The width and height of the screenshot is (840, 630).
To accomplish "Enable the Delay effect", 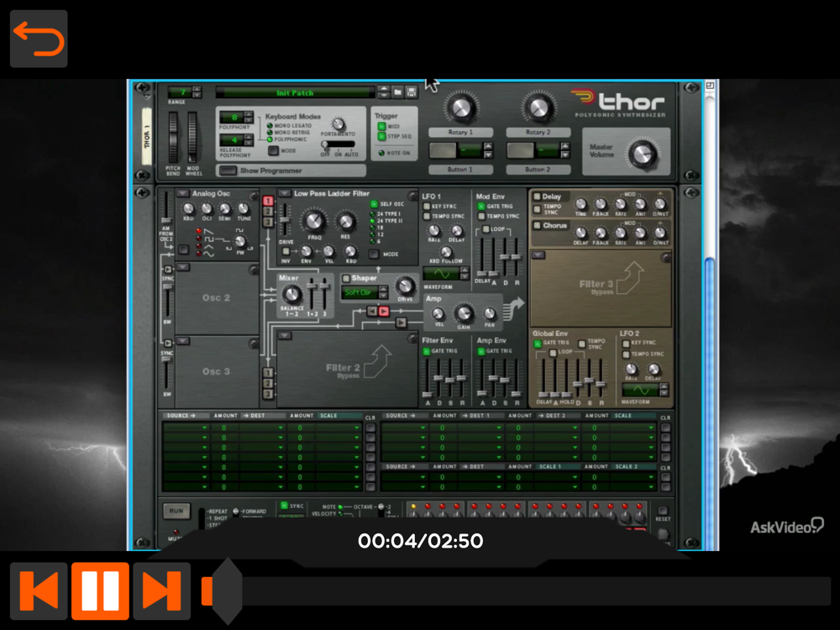I will click(537, 197).
